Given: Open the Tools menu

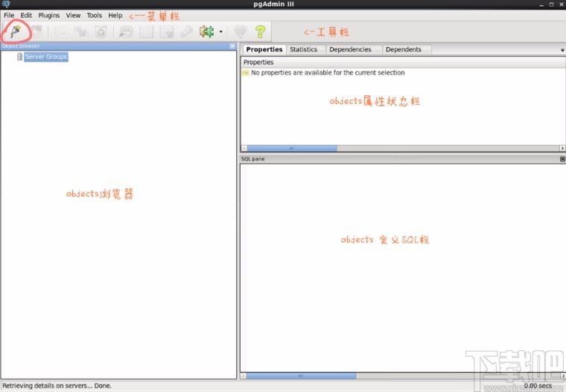Looking at the screenshot, I should click(95, 16).
